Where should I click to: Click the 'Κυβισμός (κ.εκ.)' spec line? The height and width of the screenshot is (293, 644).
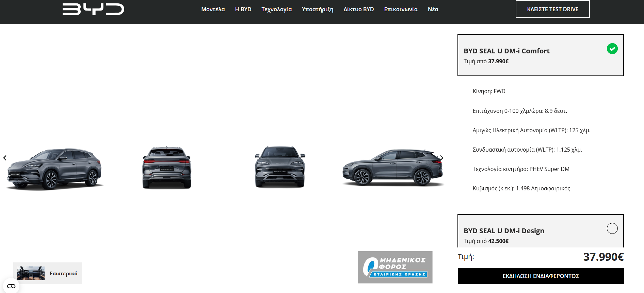[521, 188]
